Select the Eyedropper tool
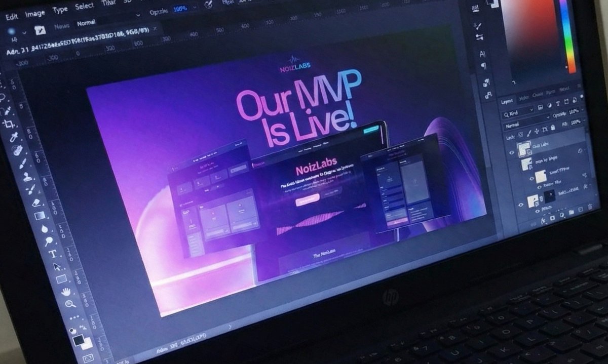Screen dimensions: 608x364 [13, 137]
